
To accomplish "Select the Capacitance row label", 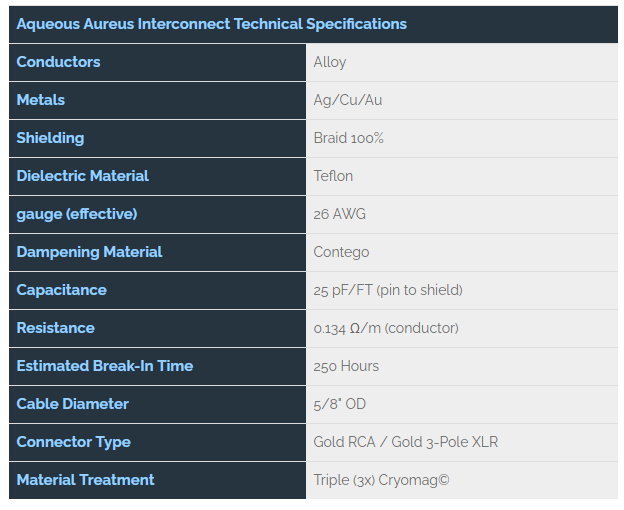I will point(61,290).
